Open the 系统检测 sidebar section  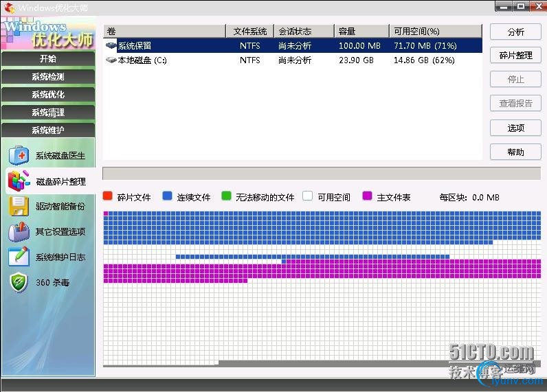(x=48, y=77)
